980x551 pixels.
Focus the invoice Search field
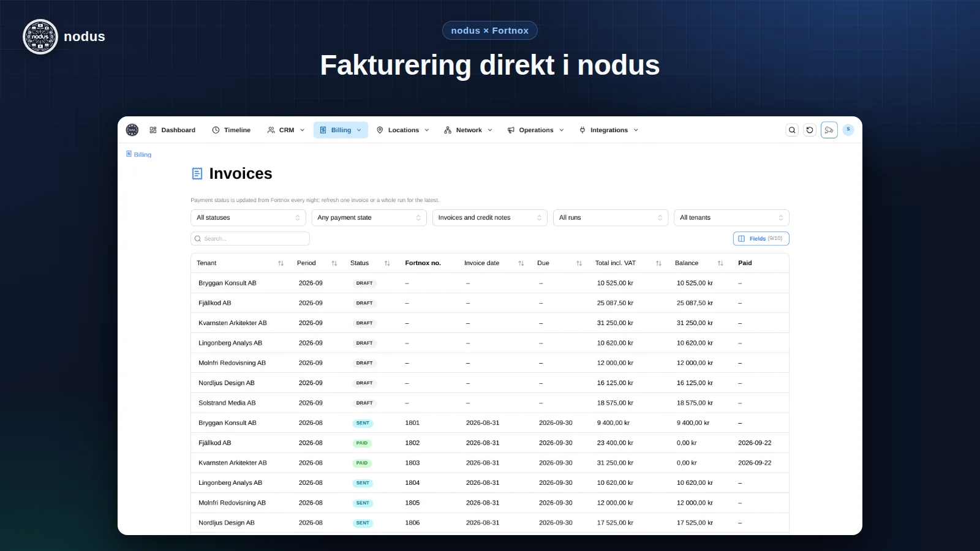tap(250, 239)
